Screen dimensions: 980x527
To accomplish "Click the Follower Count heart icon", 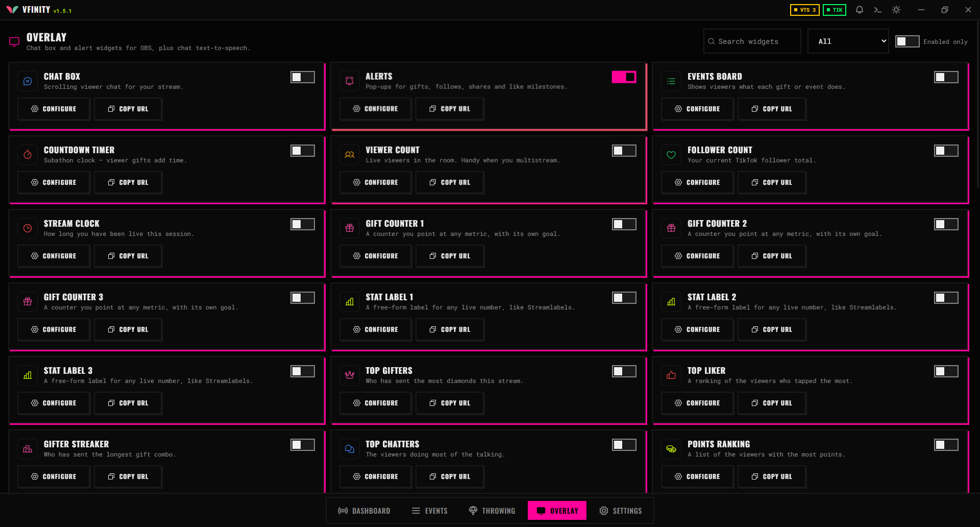I will pyautogui.click(x=671, y=155).
